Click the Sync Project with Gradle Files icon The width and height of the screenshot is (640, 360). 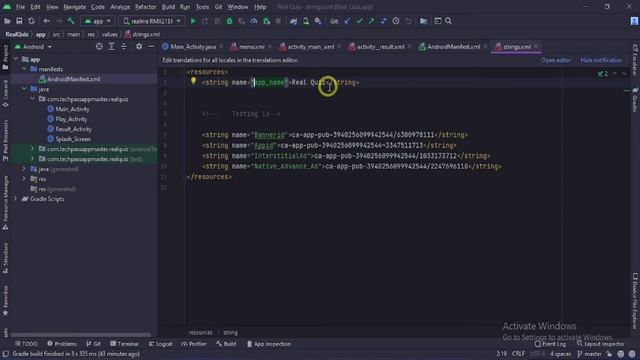coord(293,21)
